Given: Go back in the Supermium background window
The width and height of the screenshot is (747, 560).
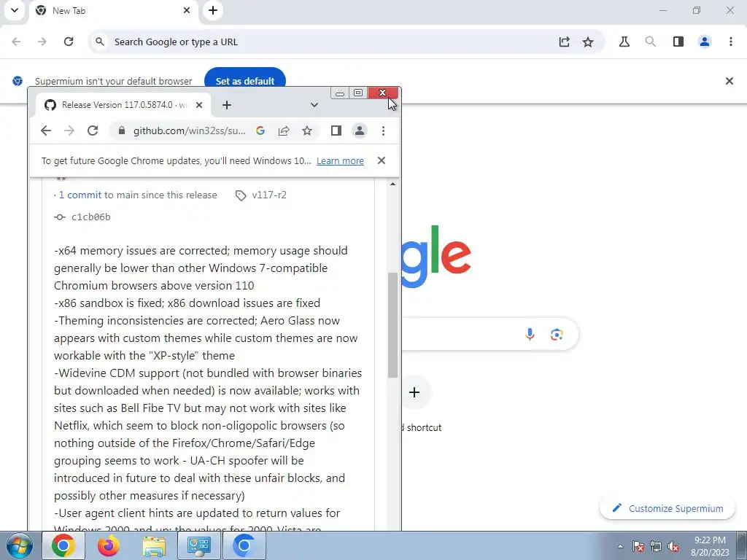Looking at the screenshot, I should tap(16, 42).
